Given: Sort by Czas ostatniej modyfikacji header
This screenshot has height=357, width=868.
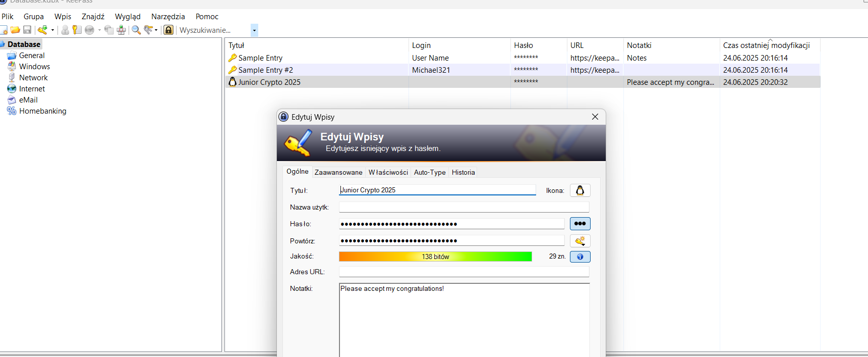Looking at the screenshot, I should click(x=770, y=45).
